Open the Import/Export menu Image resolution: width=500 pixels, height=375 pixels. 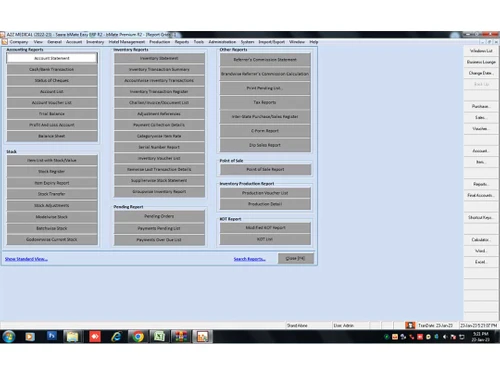[272, 42]
